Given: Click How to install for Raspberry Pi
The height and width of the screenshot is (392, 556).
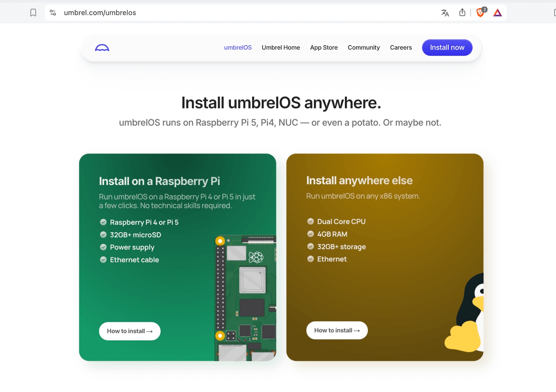Looking at the screenshot, I should [130, 331].
